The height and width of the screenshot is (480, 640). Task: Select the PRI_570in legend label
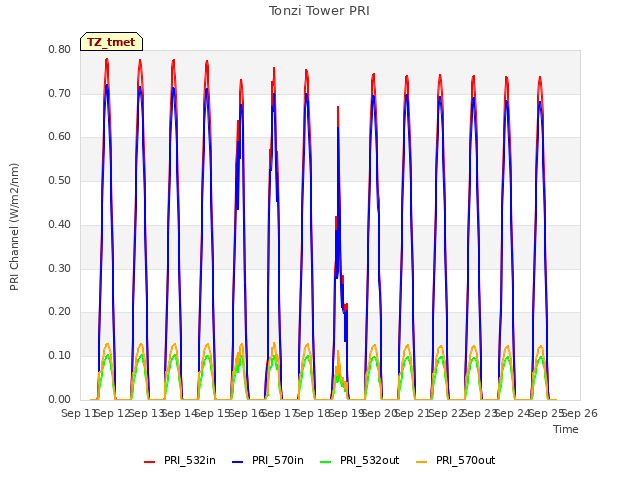278,460
